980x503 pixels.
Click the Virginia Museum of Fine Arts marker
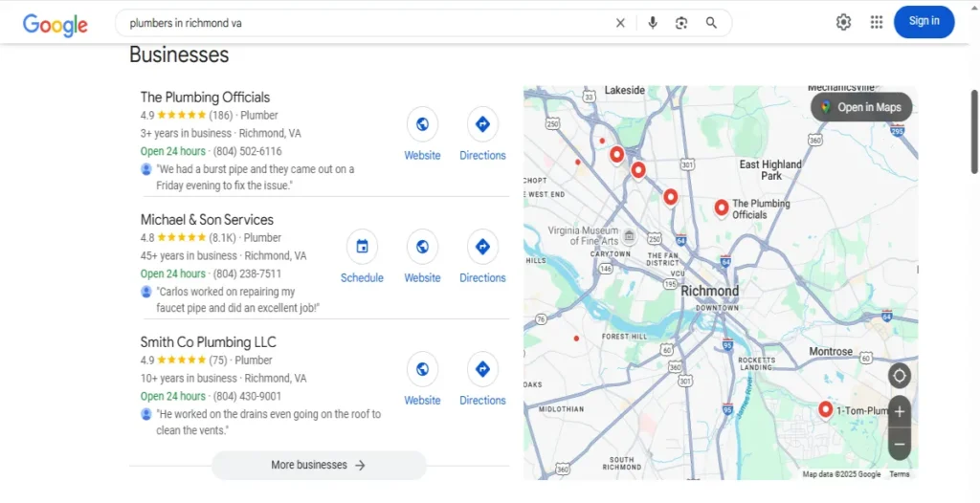(630, 235)
